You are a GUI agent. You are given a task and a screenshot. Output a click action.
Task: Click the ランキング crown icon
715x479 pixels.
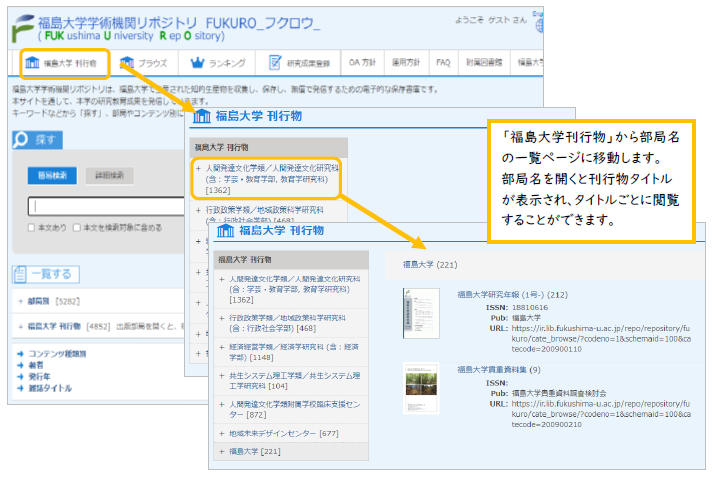pos(197,63)
